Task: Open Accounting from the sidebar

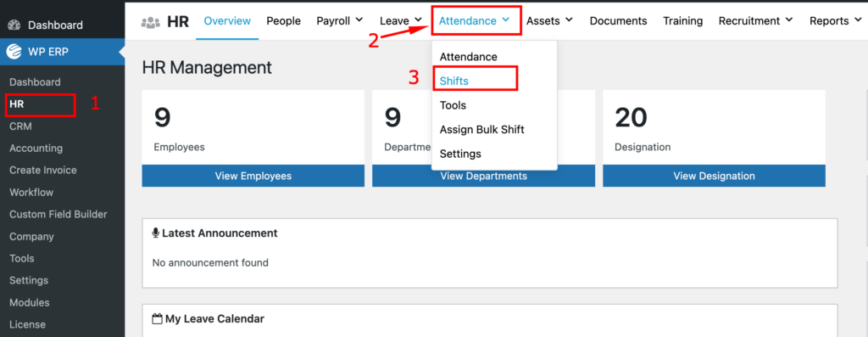Action: 36,149
